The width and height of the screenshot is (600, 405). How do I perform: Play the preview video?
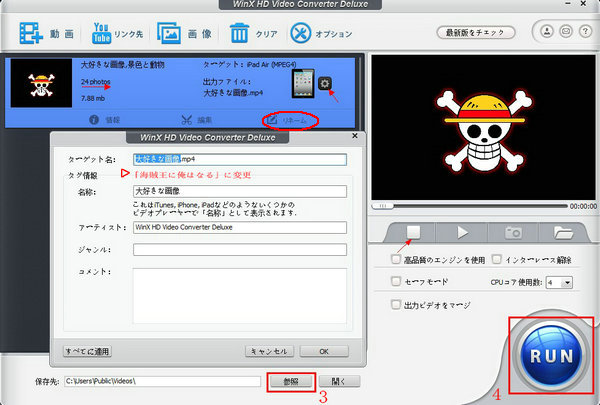pos(462,232)
